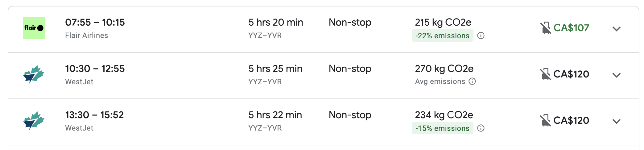Expand details for the 10:30 WestJet flight

[x=616, y=75]
